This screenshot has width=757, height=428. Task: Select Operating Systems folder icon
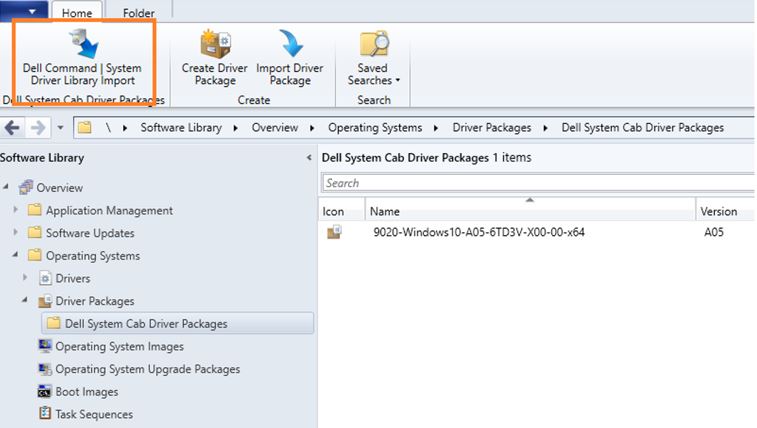point(35,255)
